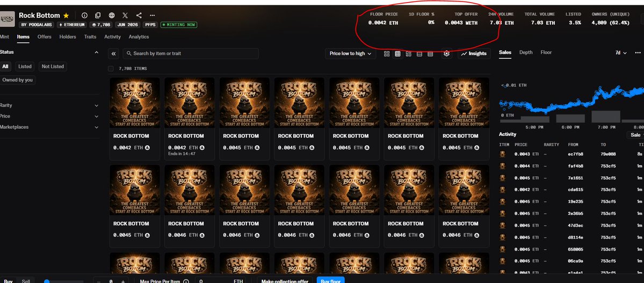This screenshot has width=644, height=283.
Task: Select the Sales chart tab
Action: (505, 53)
